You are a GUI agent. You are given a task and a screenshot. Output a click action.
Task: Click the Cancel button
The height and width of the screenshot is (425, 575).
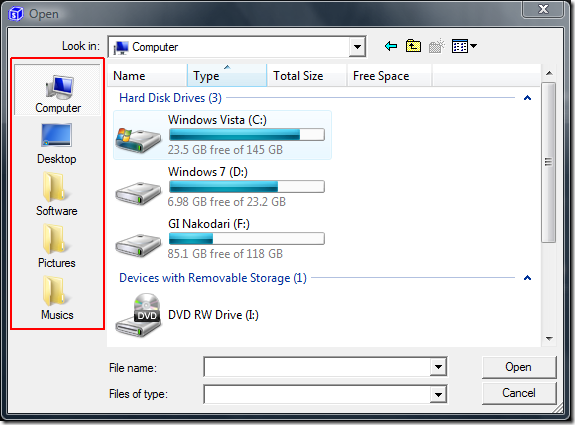pyautogui.click(x=519, y=393)
